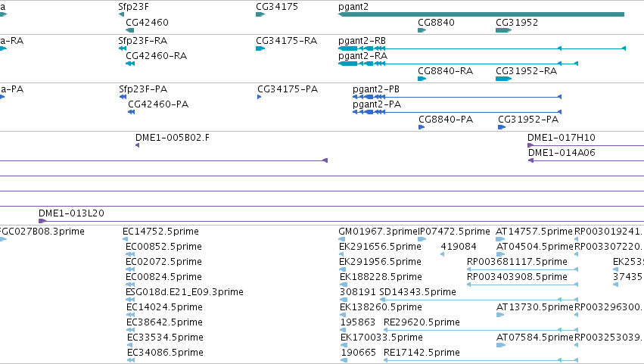The width and height of the screenshot is (644, 364).
Task: Click the EK291956.5prime EST
Action: click(343, 269)
